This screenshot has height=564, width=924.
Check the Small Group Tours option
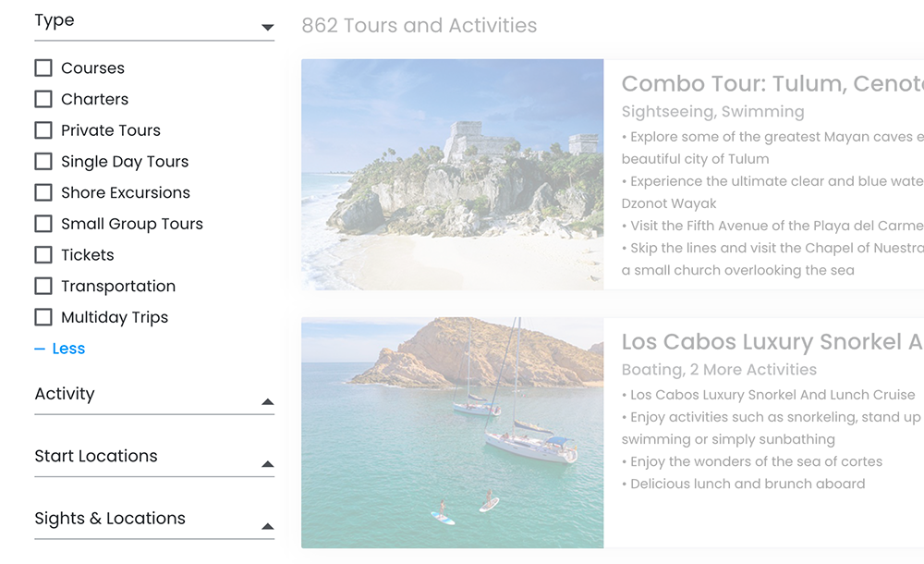43,224
